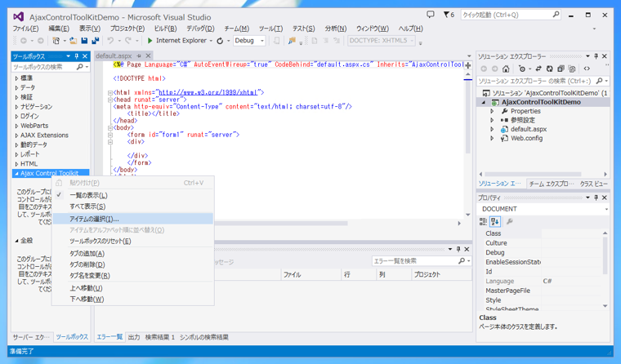
Task: Select タブ名を変更(R) in context menu
Action: click(132, 275)
